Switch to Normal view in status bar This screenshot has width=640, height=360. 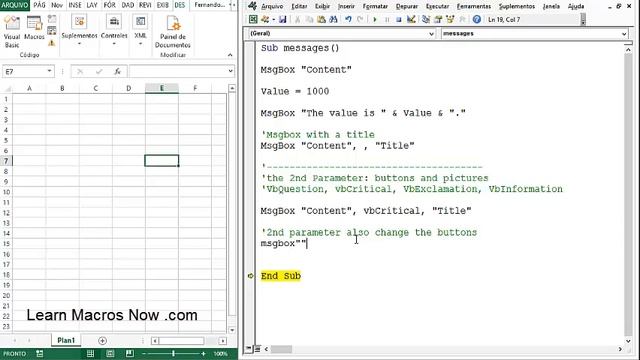pos(91,353)
